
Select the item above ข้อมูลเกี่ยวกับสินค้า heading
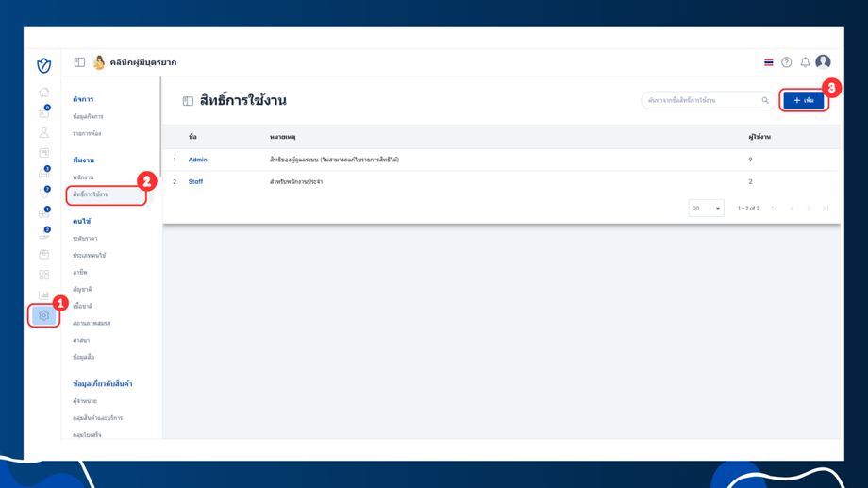84,358
